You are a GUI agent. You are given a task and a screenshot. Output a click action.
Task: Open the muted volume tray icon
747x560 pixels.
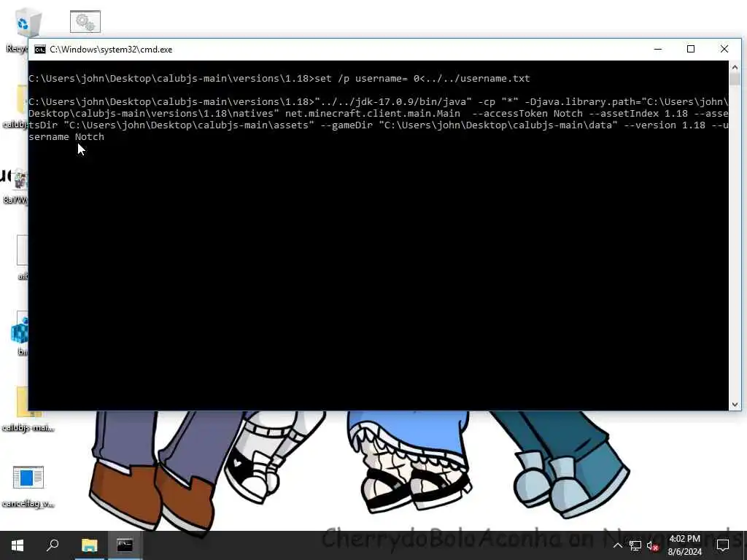tap(653, 545)
